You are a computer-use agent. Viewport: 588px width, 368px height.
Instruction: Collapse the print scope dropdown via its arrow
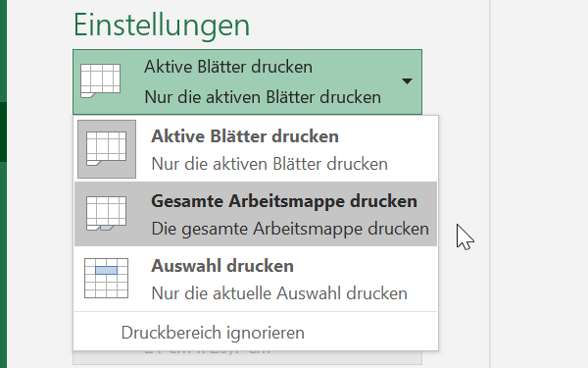[407, 81]
